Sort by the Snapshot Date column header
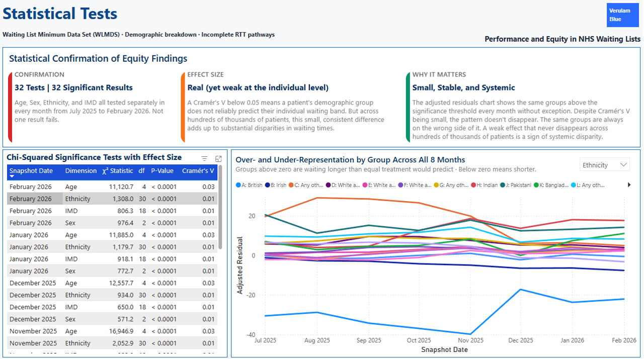This screenshot has height=359, width=644. pyautogui.click(x=31, y=171)
